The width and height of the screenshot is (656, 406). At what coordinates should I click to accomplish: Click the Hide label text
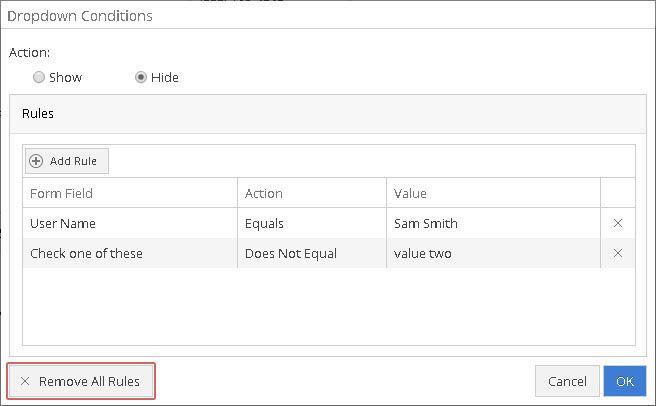click(165, 77)
